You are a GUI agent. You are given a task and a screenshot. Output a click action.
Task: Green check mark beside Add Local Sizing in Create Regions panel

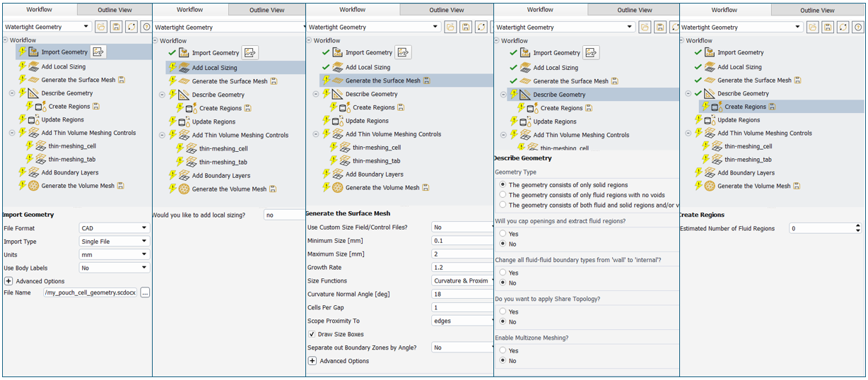coord(698,67)
